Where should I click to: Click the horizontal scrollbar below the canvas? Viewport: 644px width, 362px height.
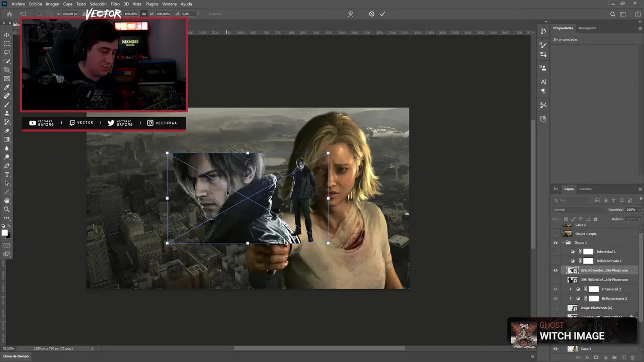319,348
